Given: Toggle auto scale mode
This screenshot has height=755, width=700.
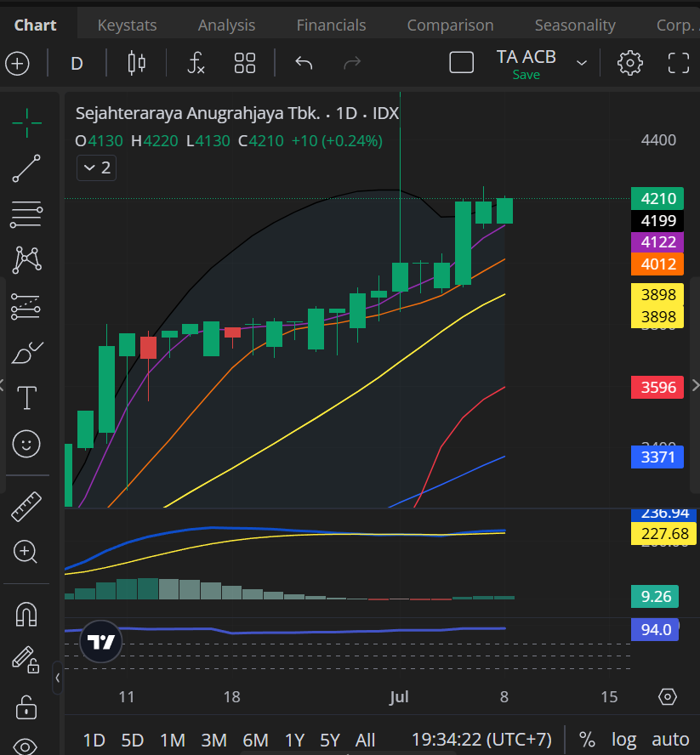Looking at the screenshot, I should pos(670,740).
